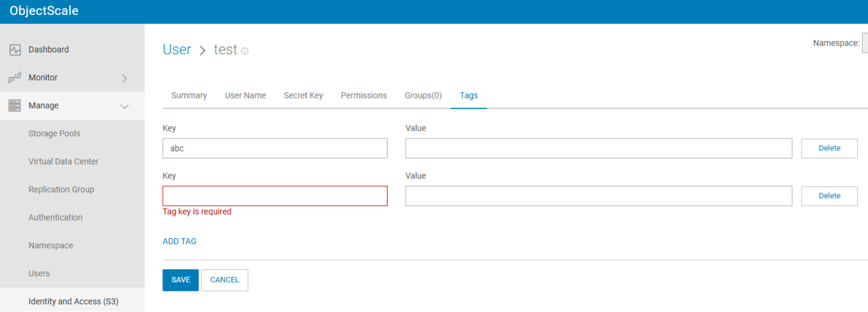Click the 'Tag key is required' error text

pos(197,212)
